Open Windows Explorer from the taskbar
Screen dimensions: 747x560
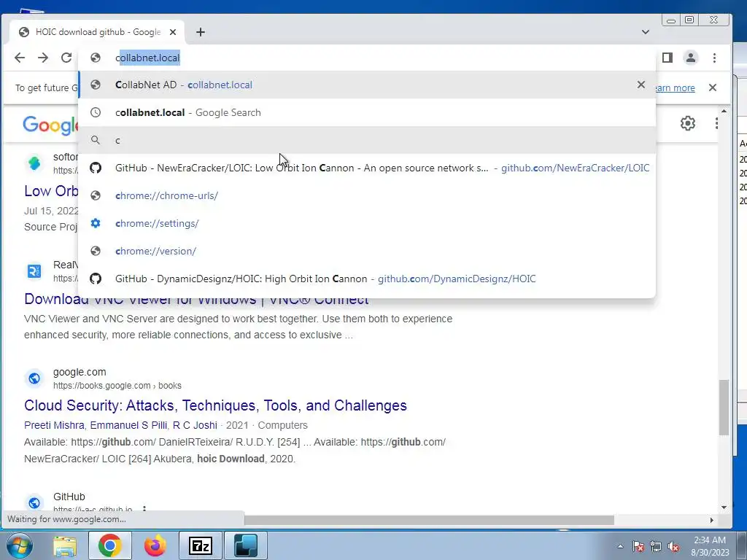point(65,545)
